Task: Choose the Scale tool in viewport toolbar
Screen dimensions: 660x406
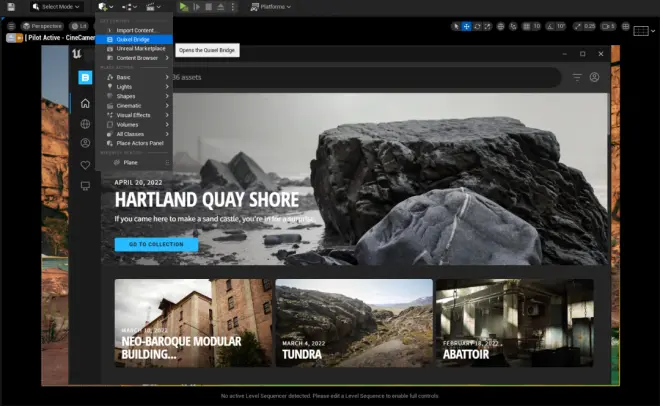Action: [487, 27]
